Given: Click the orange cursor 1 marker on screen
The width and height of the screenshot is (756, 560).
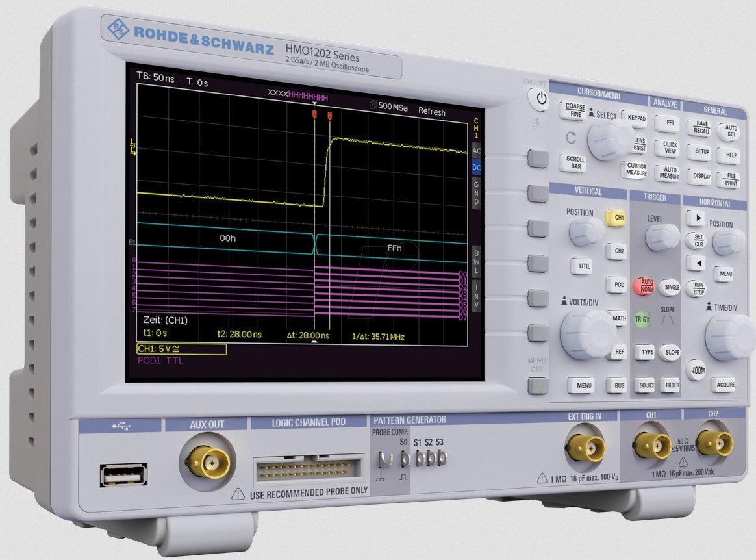Looking at the screenshot, I should pos(315,115).
